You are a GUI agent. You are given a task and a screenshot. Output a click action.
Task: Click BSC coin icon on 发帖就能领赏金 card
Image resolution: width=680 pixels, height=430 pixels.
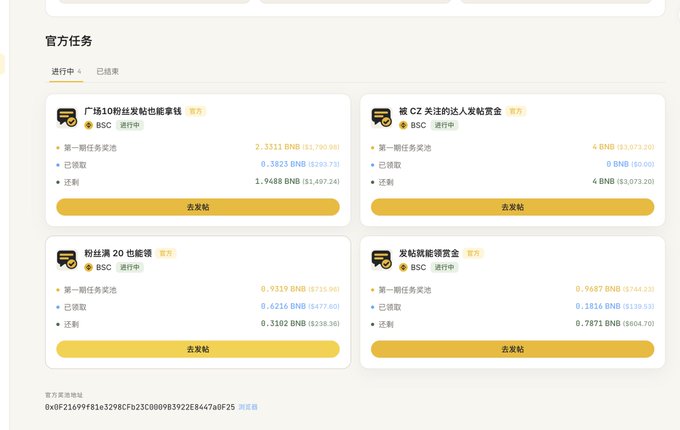[403, 267]
